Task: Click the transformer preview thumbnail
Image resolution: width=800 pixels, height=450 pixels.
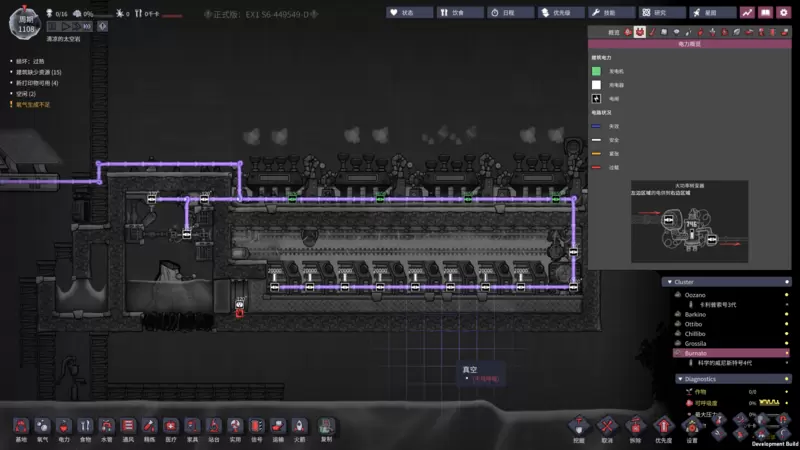Action: 689,221
